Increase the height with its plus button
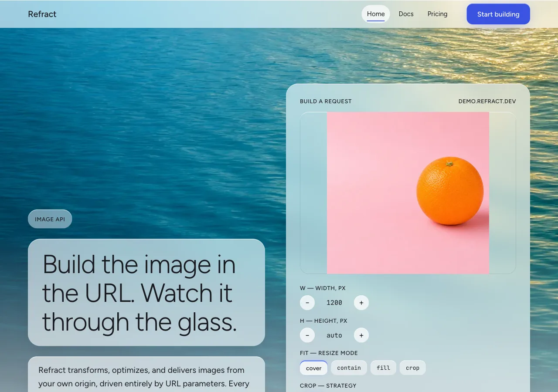This screenshot has height=392, width=558. (x=361, y=335)
